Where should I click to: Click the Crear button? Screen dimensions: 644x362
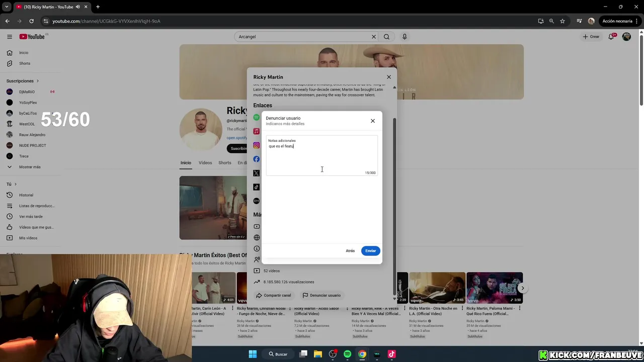click(x=591, y=37)
